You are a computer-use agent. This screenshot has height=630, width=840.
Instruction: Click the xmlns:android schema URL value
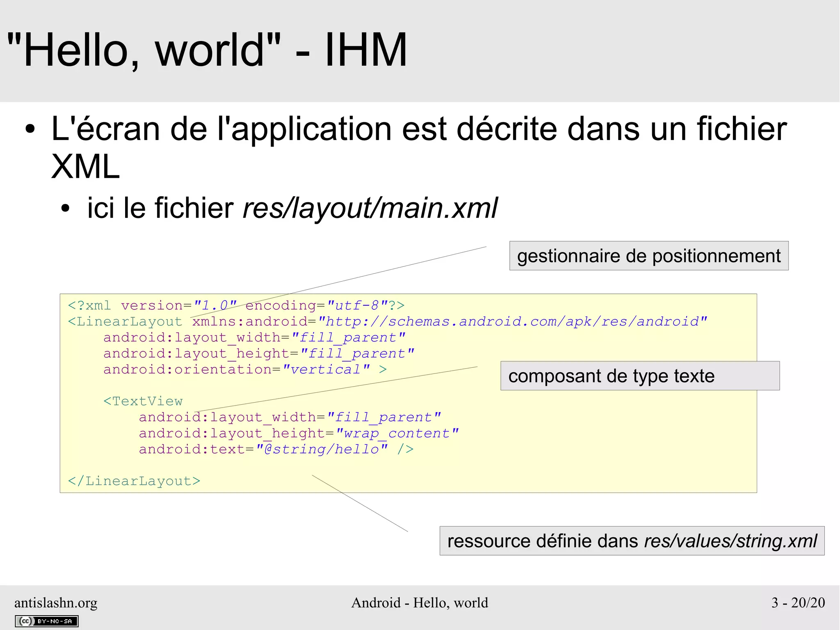513,321
